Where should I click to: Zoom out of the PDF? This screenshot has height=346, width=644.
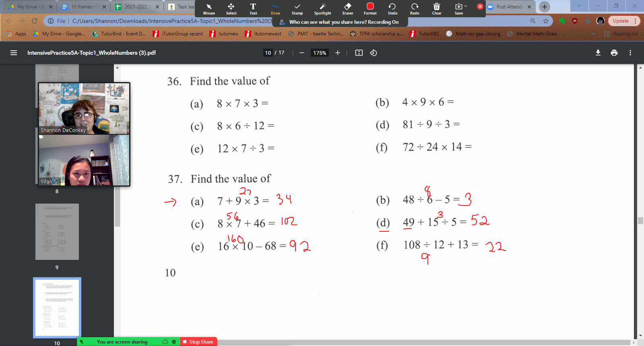coord(301,53)
